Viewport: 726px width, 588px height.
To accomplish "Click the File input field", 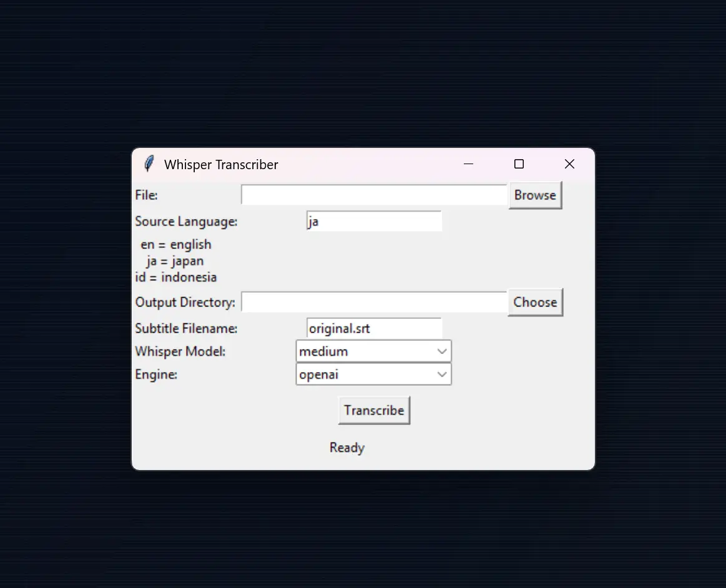I will tap(373, 194).
